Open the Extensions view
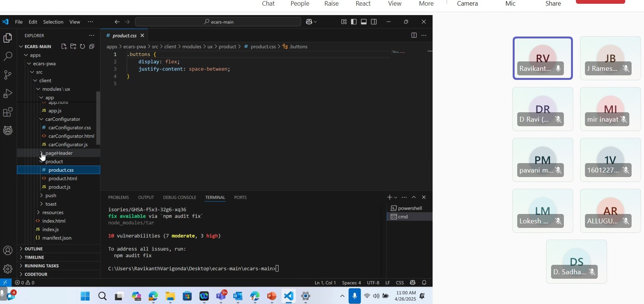 tap(8, 112)
